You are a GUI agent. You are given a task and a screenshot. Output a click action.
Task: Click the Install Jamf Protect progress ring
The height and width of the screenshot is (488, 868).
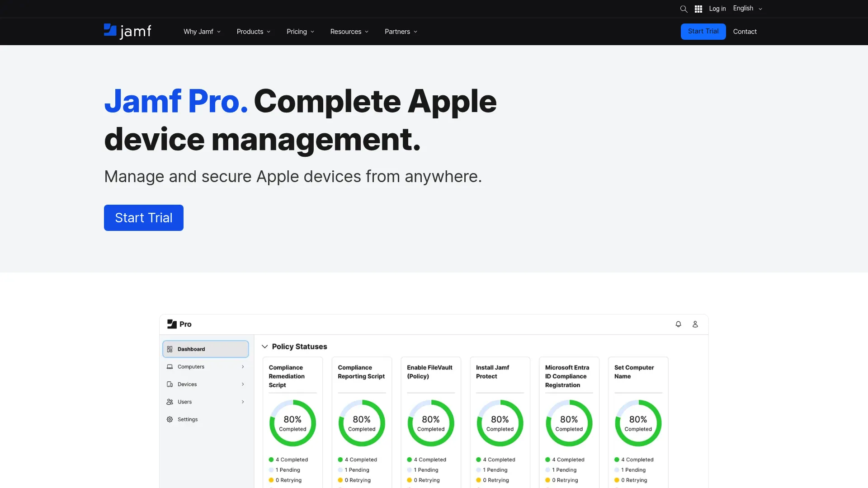pos(500,423)
